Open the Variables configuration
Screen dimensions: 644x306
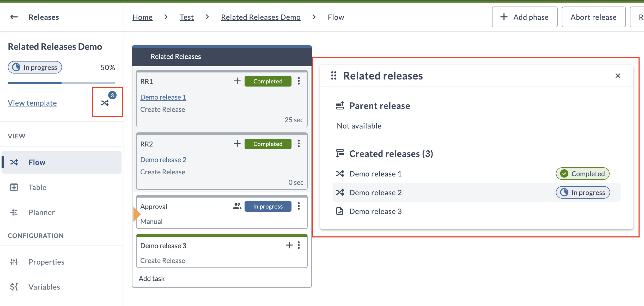click(x=62, y=287)
